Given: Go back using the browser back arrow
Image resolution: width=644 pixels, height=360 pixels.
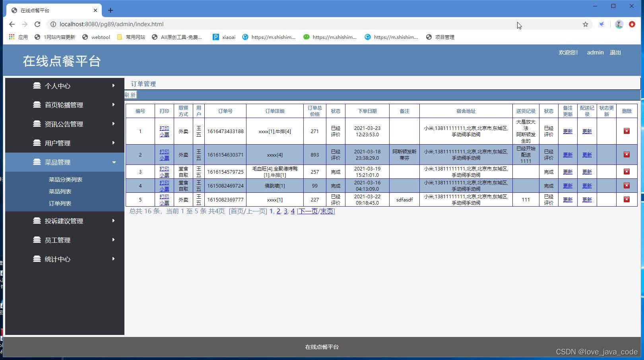Looking at the screenshot, I should 12,24.
